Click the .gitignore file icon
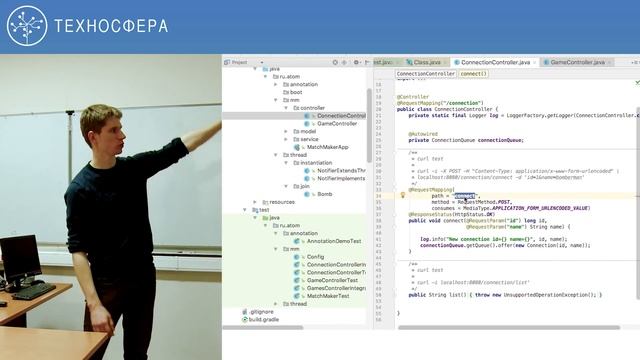 (x=245, y=312)
